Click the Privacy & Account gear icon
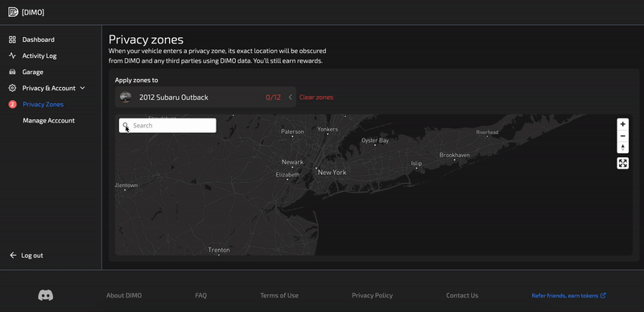This screenshot has width=644, height=312. (x=12, y=88)
